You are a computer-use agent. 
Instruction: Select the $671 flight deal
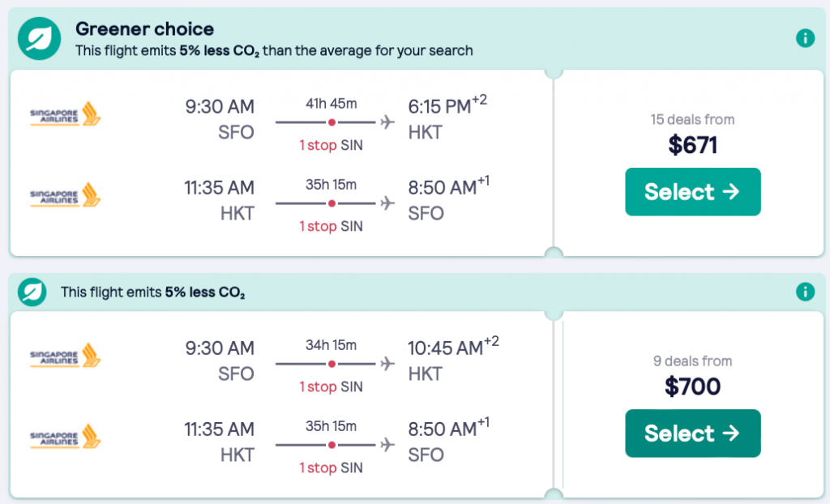(x=692, y=192)
